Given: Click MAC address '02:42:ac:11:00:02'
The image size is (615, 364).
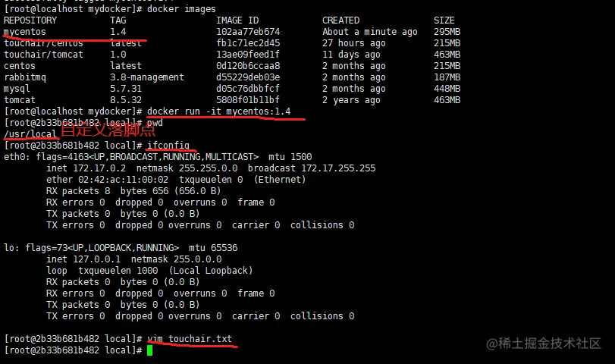Looking at the screenshot, I should pos(123,180).
